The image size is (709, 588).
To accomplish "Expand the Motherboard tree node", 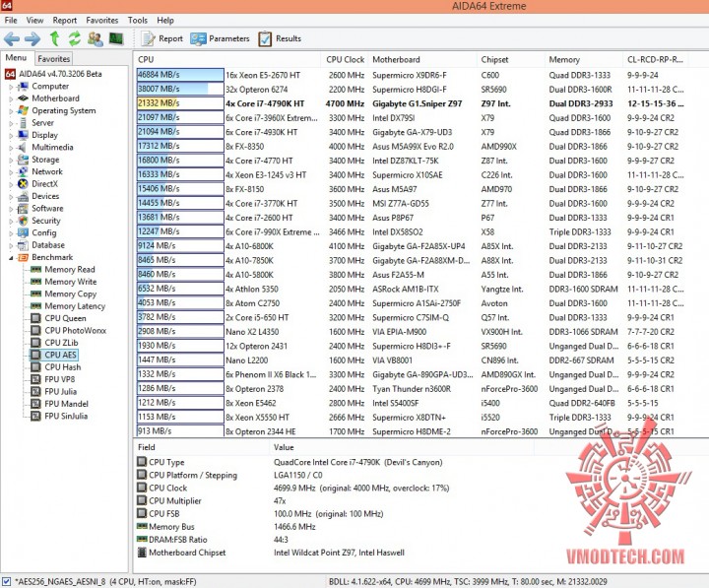I will [11, 99].
